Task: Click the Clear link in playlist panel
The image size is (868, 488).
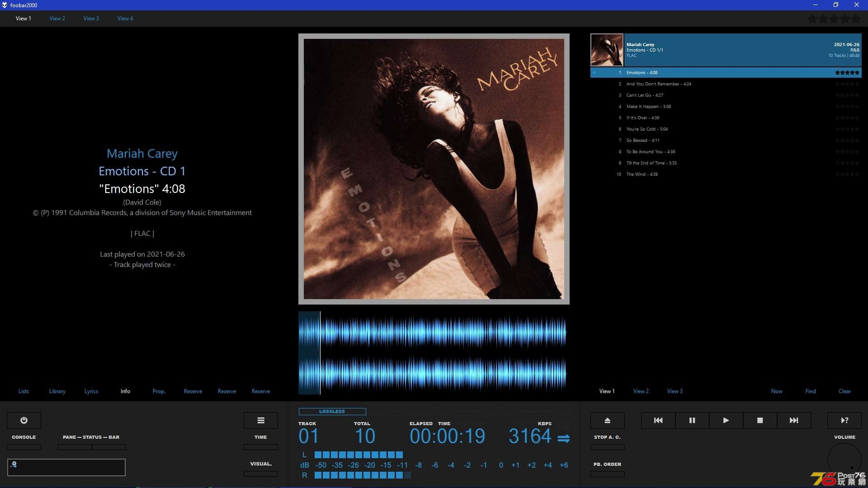Action: [844, 391]
